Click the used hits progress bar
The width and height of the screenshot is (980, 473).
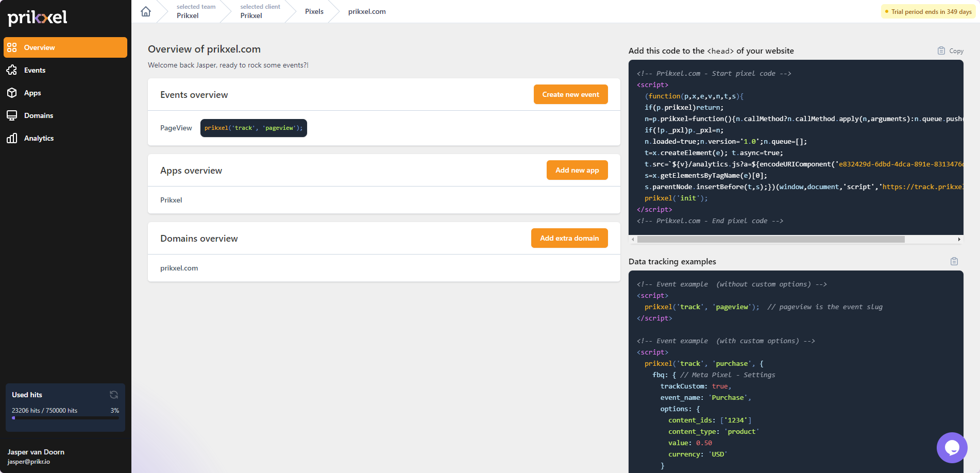tap(65, 418)
